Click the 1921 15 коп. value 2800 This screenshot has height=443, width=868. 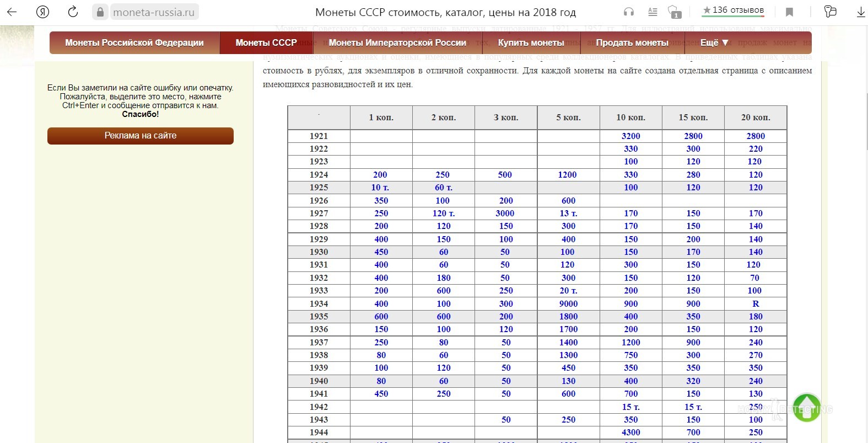click(693, 136)
